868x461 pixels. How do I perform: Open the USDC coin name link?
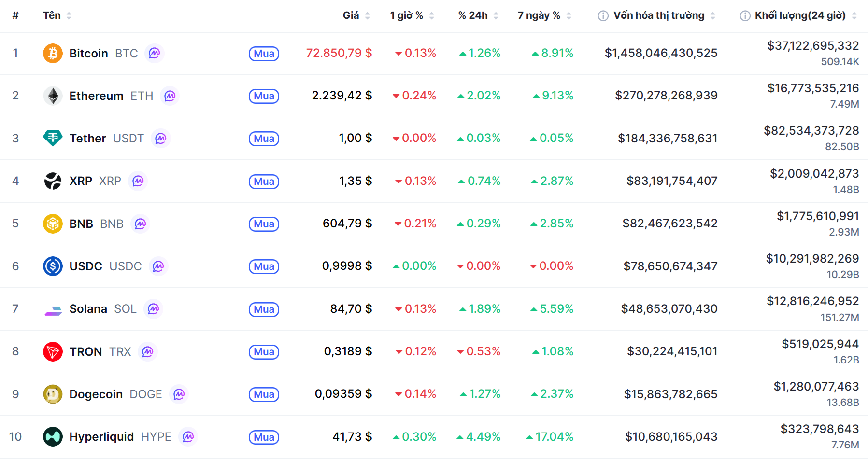click(x=86, y=266)
